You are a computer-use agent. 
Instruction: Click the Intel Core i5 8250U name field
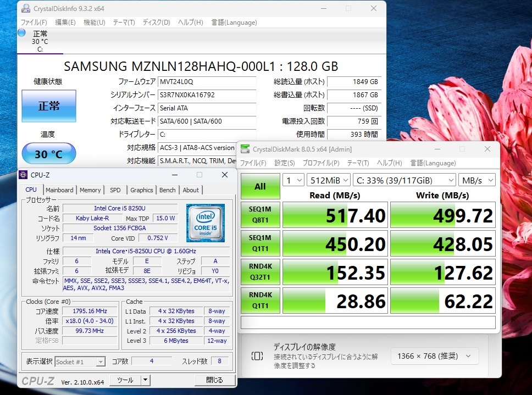point(120,208)
